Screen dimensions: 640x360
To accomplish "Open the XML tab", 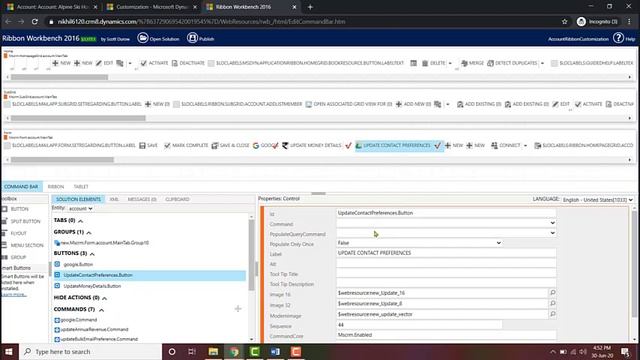I will [114, 199].
